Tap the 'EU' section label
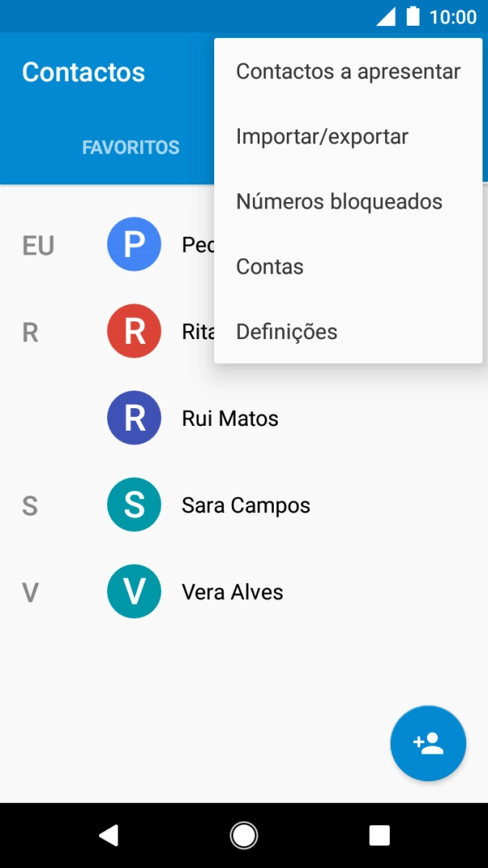The width and height of the screenshot is (488, 868). 37,245
